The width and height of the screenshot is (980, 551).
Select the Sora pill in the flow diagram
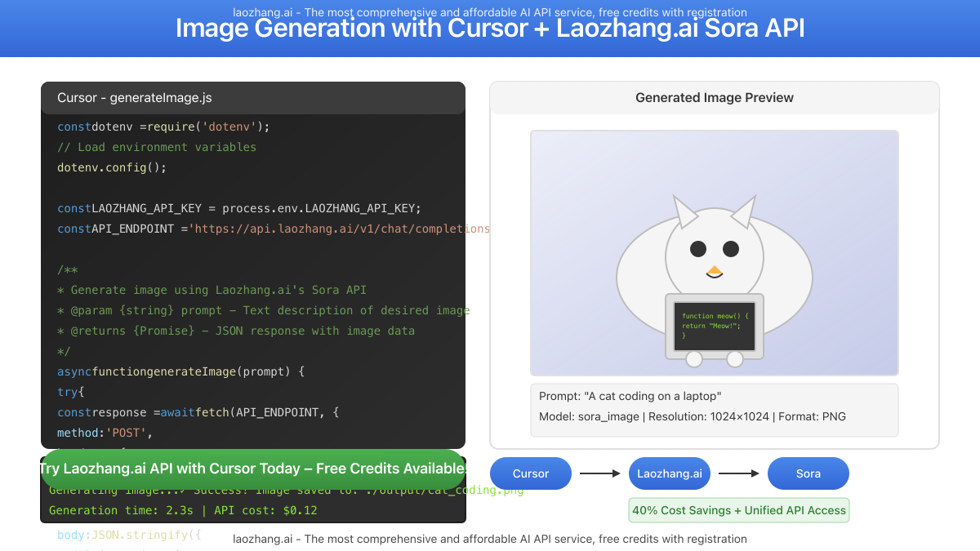(808, 473)
